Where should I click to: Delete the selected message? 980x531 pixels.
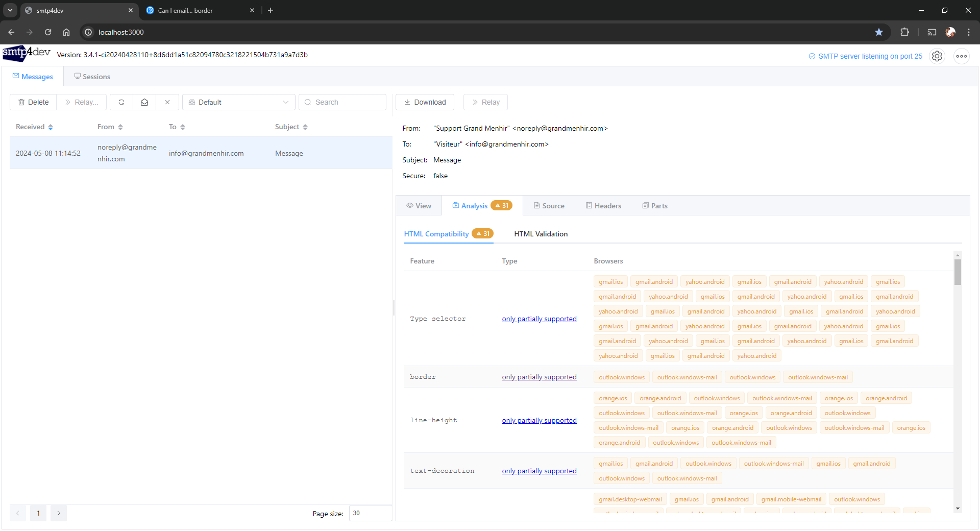tap(33, 102)
